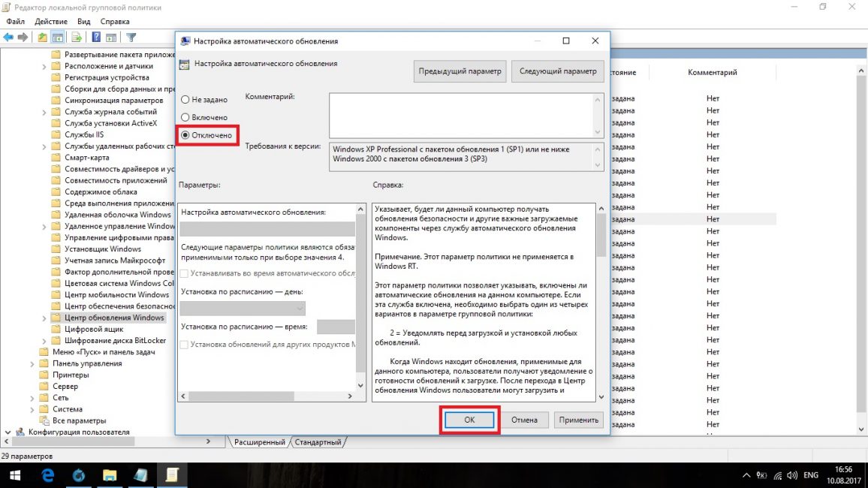This screenshot has height=488, width=868.
Task: Click the Group Policy Editor taskbar button
Action: [172, 475]
